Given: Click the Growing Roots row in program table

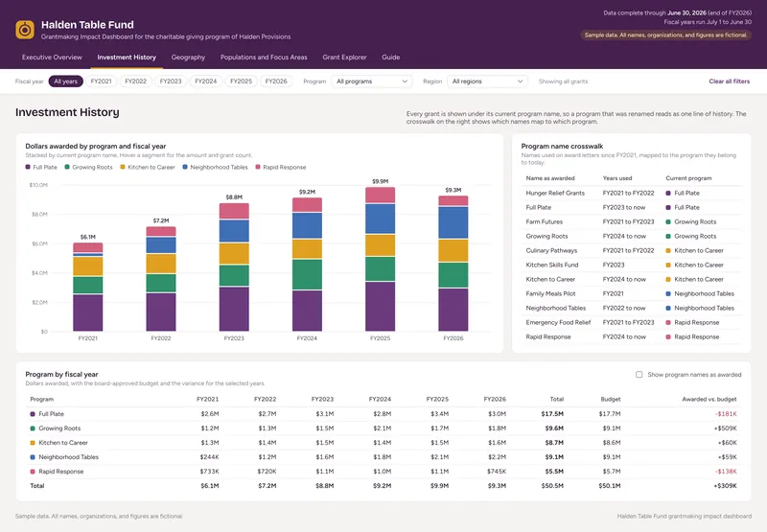Looking at the screenshot, I should 383,428.
